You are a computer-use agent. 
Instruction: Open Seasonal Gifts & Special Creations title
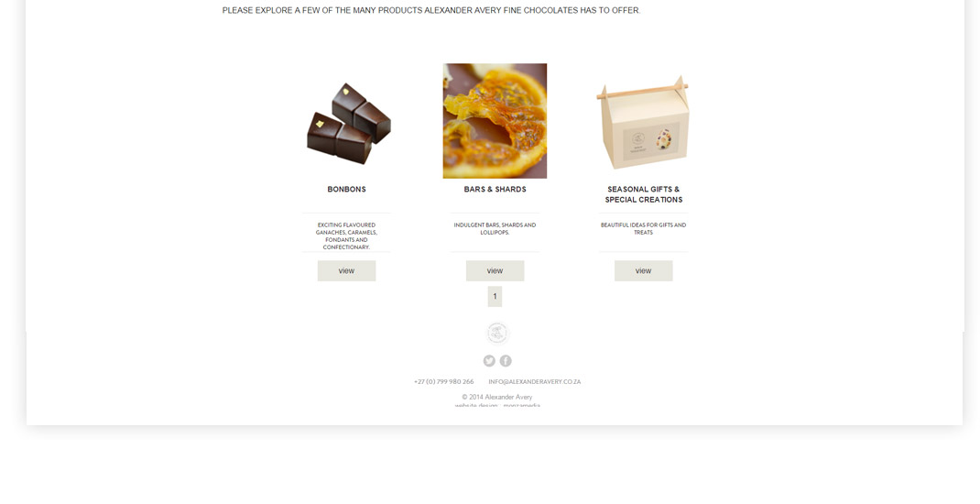click(644, 194)
